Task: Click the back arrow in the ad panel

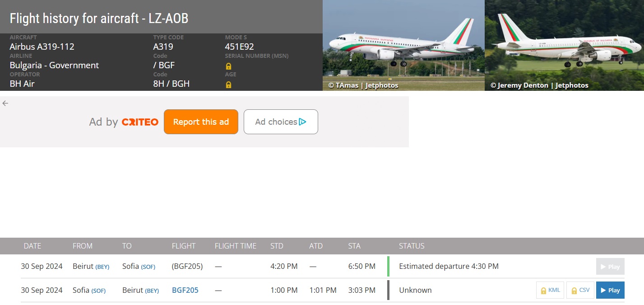Action: [x=5, y=103]
